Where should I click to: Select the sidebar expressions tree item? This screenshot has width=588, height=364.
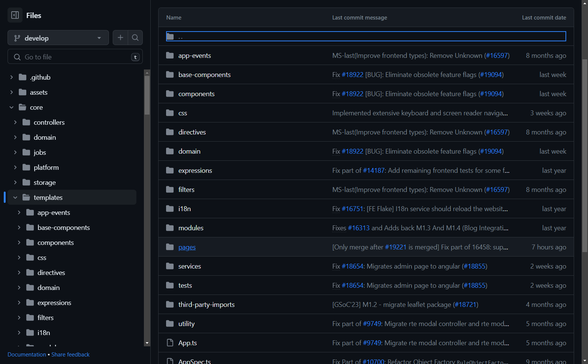[x=54, y=302]
